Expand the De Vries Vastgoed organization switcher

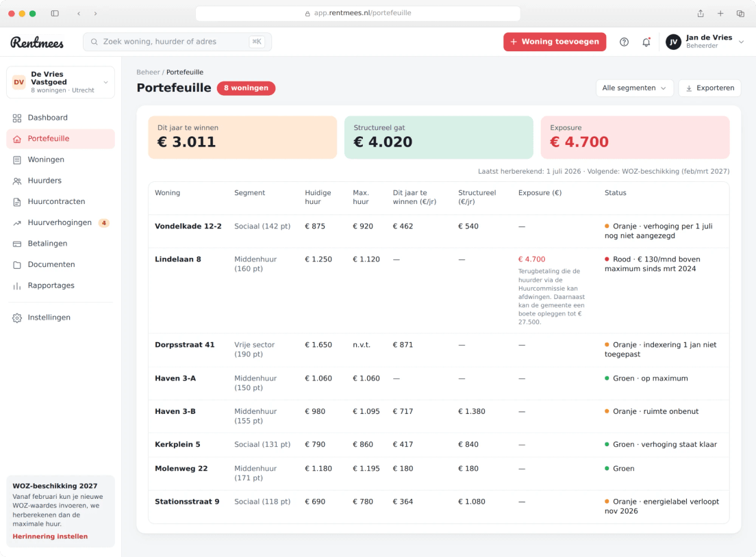pyautogui.click(x=61, y=82)
